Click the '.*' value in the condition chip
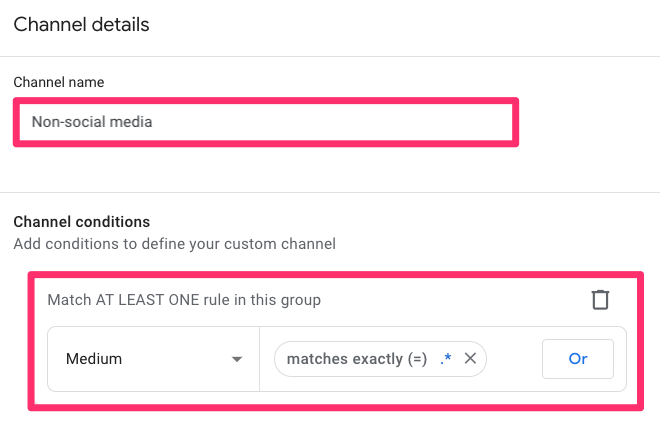Image resolution: width=660 pixels, height=423 pixels. [446, 359]
